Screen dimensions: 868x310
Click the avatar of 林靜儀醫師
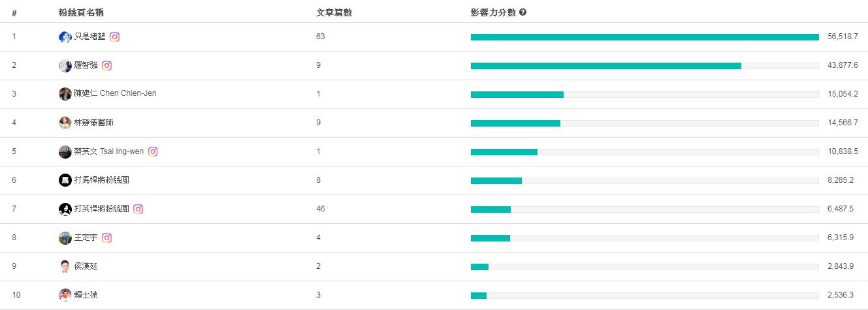[65, 123]
